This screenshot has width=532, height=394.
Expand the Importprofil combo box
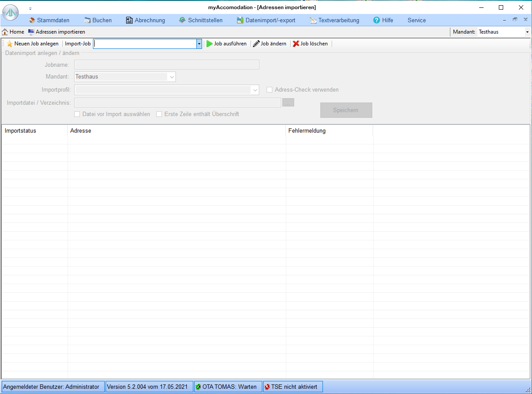pos(255,90)
